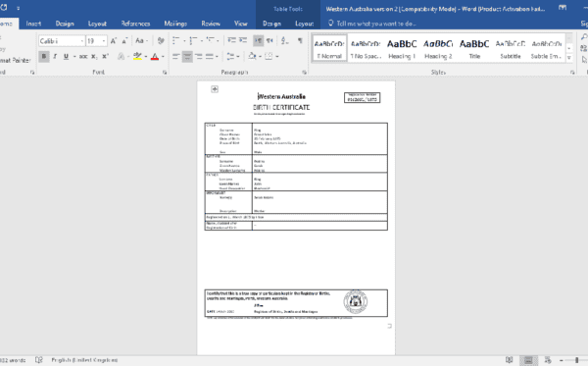Apply the No Spacing style
Image resolution: width=588 pixels, height=366 pixels.
(366, 49)
